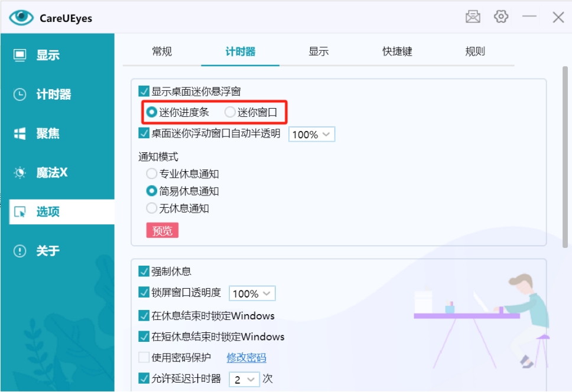Open the mail feedback icon in title bar

(473, 17)
